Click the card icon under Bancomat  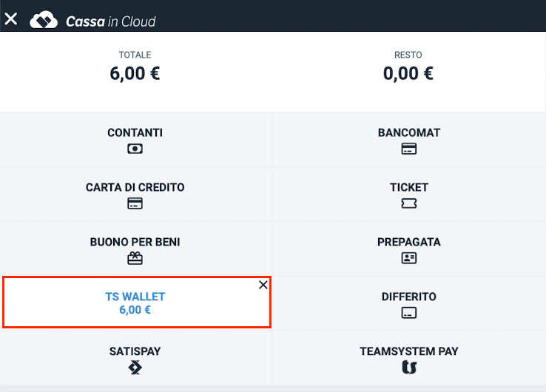point(408,149)
